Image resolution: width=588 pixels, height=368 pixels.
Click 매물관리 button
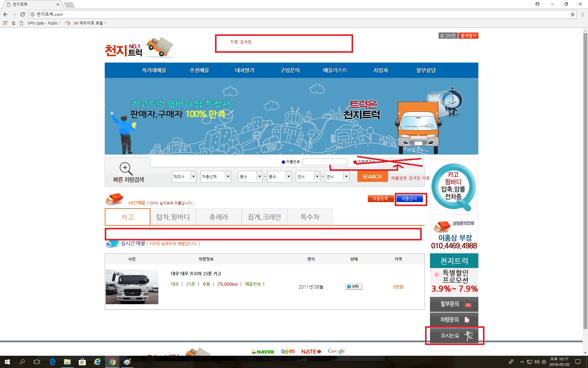[x=409, y=199]
